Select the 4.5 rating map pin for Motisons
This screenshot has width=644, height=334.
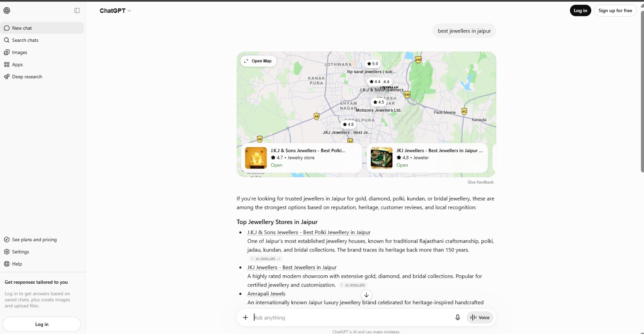379,102
